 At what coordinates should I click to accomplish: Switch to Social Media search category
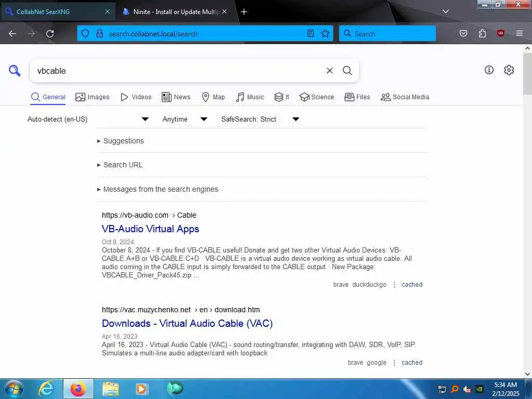tap(405, 97)
